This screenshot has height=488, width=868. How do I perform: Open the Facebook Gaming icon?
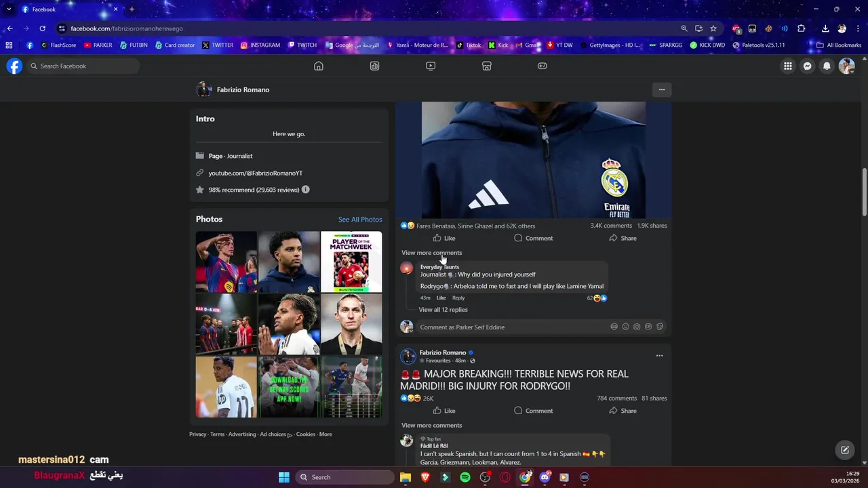(542, 66)
